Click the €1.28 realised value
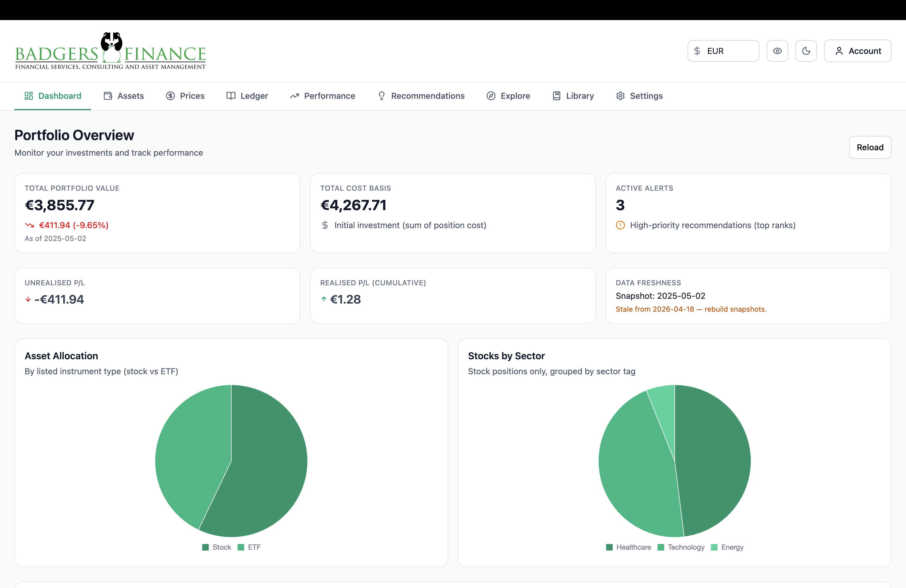Image resolution: width=906 pixels, height=588 pixels. point(345,300)
